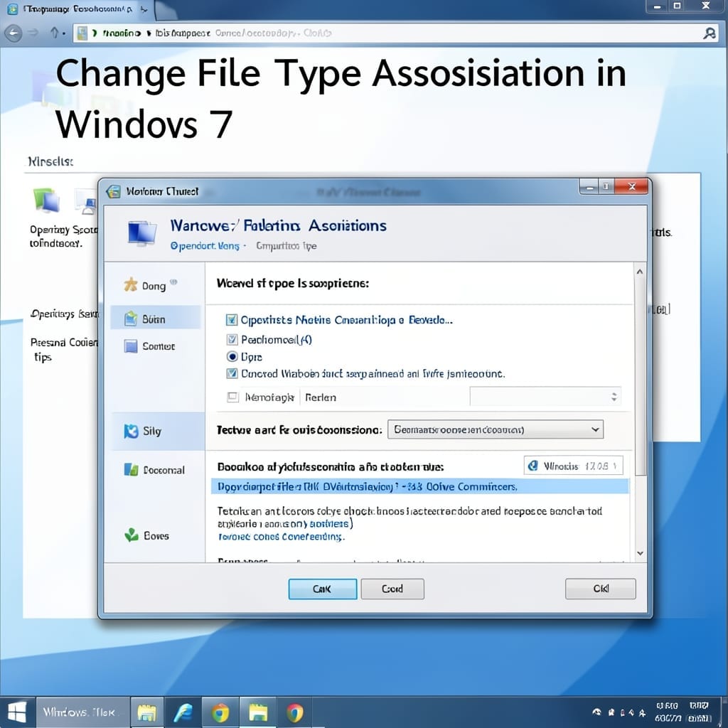This screenshot has width=728, height=728.
Task: Toggle the Cnoned Waboen checkbox
Action: [232, 373]
